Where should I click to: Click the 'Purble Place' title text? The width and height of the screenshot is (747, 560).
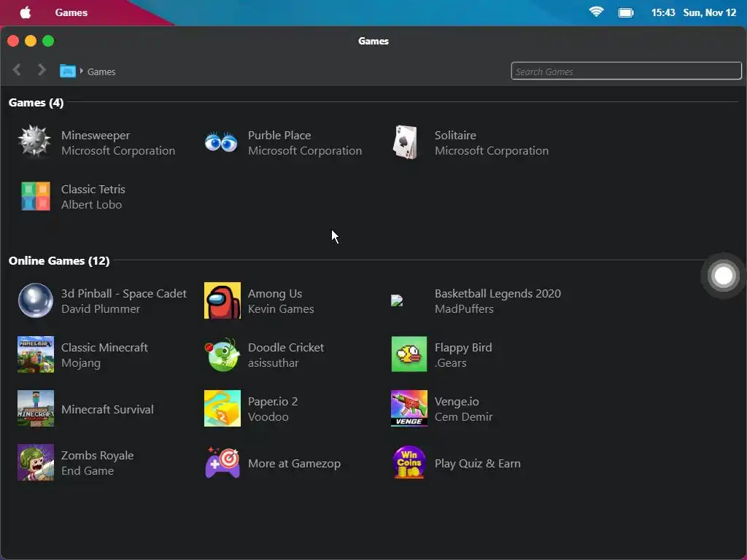[x=279, y=135]
